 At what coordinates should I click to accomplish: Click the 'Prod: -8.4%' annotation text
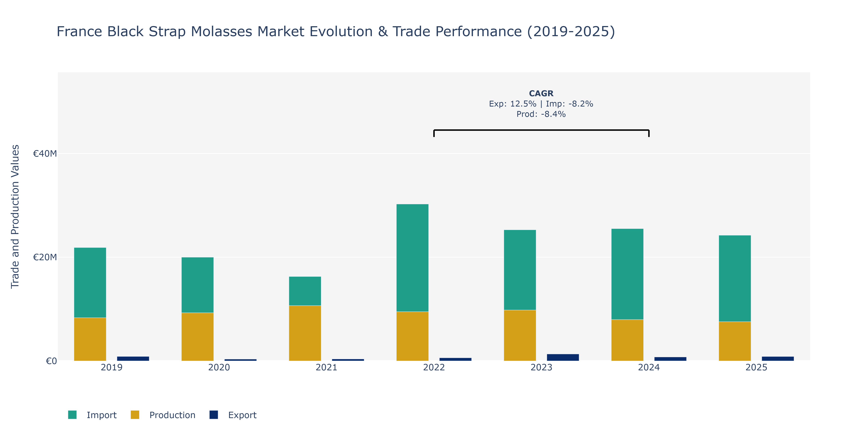coord(541,114)
